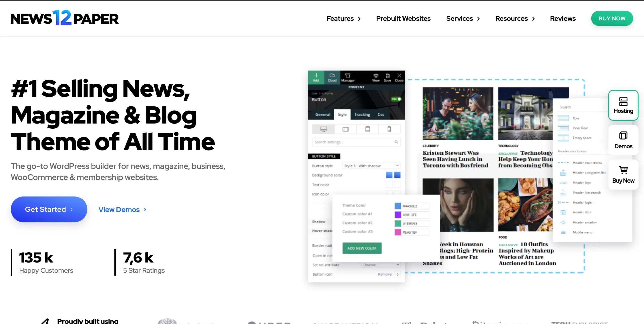This screenshot has width=644, height=324.
Task: Select the tablet landscape viewport icon
Action: [346, 129]
